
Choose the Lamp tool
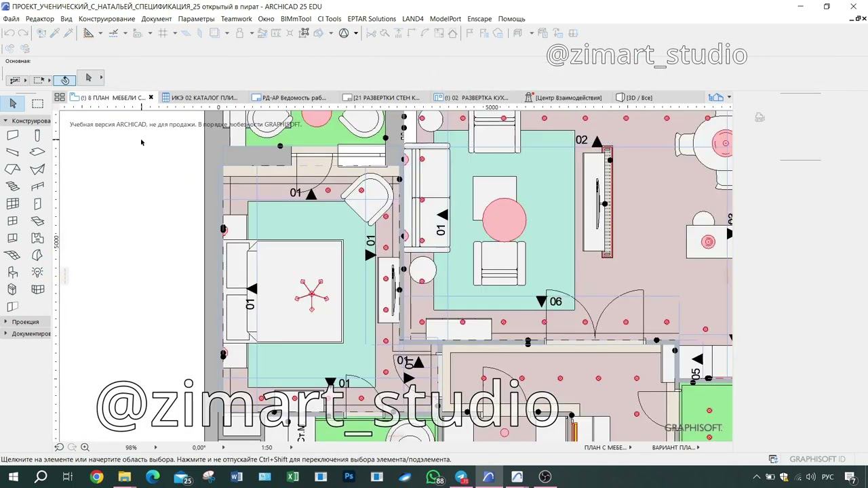point(37,272)
